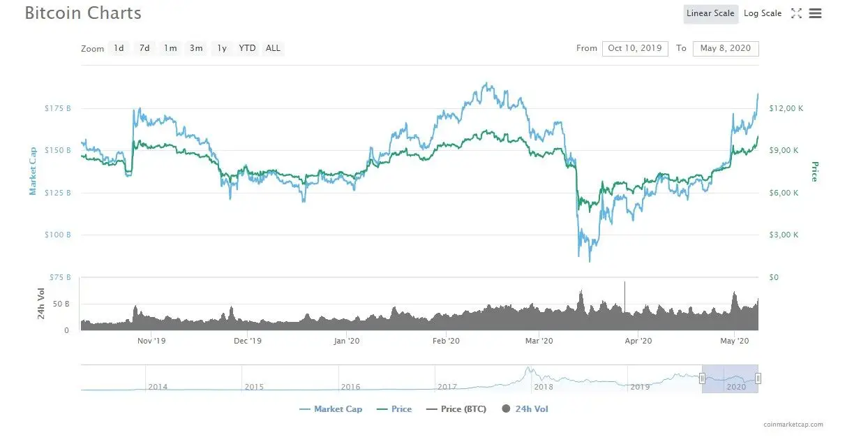The width and height of the screenshot is (868, 442).
Task: Show full history with ALL button
Action: [272, 48]
